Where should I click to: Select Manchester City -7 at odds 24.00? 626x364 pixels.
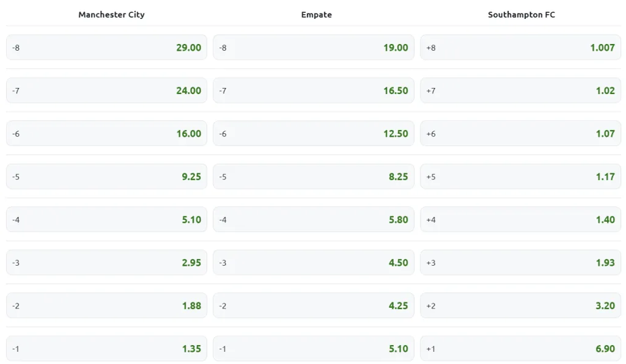pyautogui.click(x=106, y=90)
